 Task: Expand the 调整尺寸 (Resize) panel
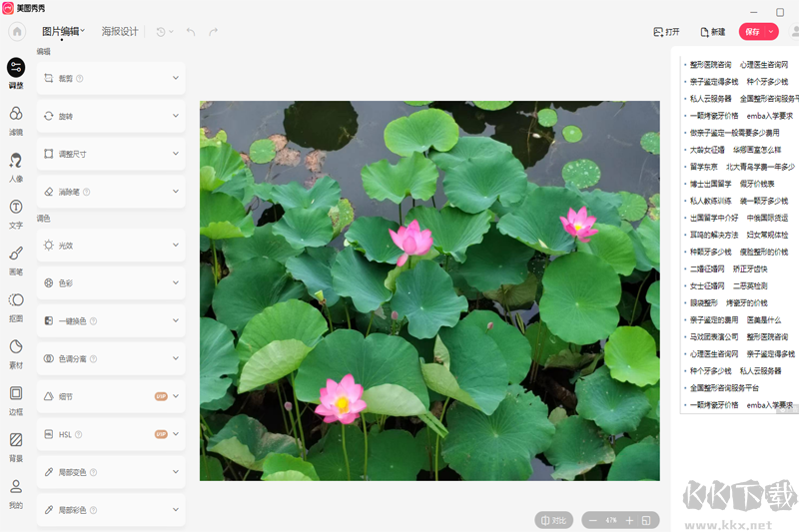111,154
